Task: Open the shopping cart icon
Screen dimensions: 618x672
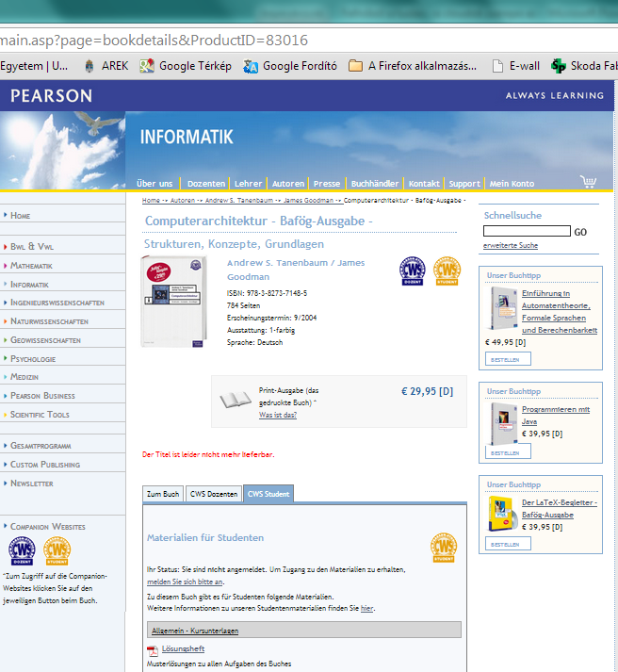Action: coord(588,182)
